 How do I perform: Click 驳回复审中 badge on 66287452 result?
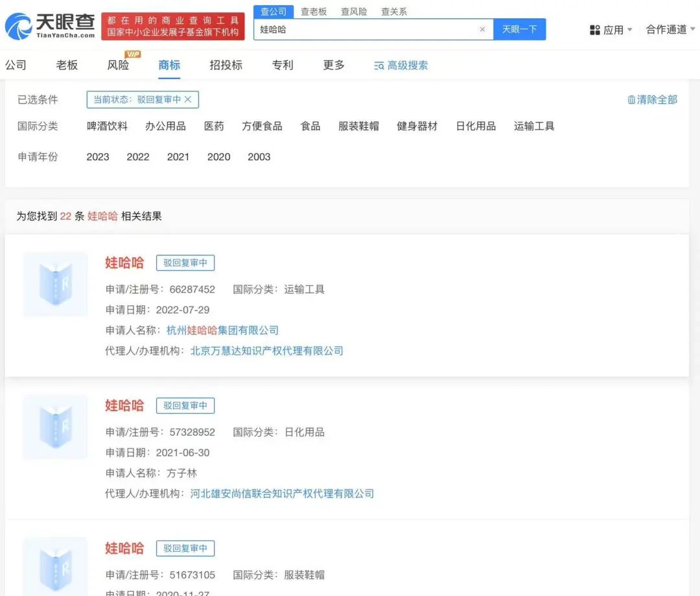click(x=185, y=263)
